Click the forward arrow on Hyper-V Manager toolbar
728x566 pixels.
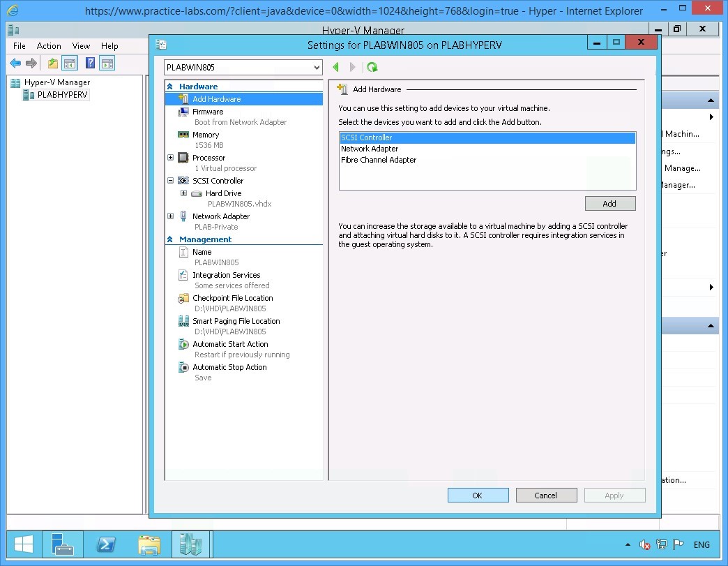point(30,63)
